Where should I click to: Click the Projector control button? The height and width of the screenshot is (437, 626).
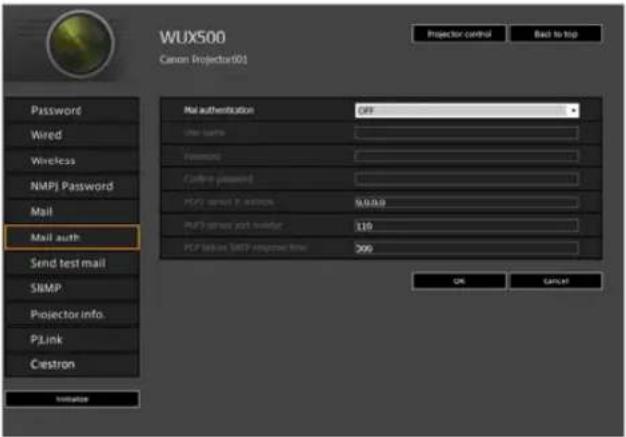pos(459,34)
